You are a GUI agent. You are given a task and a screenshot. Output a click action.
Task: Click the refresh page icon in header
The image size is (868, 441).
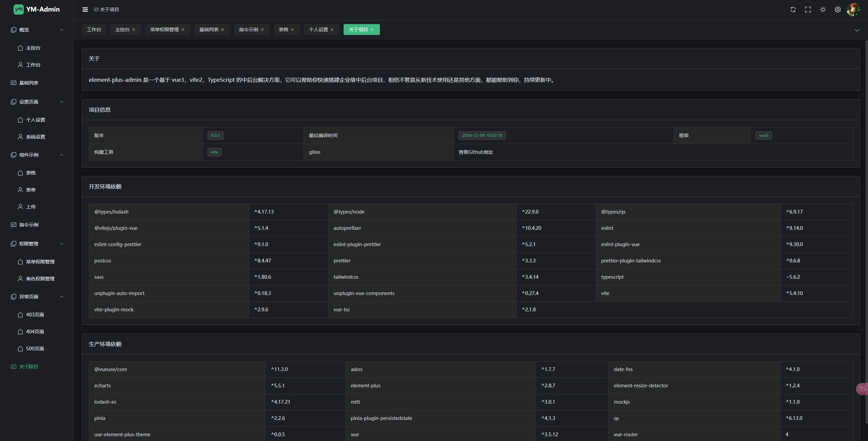click(x=793, y=10)
